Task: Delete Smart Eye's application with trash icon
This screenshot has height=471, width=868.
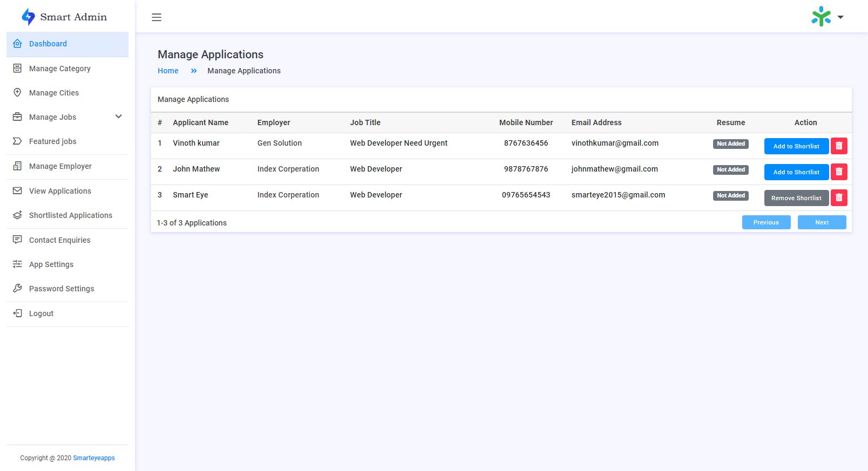Action: (839, 198)
